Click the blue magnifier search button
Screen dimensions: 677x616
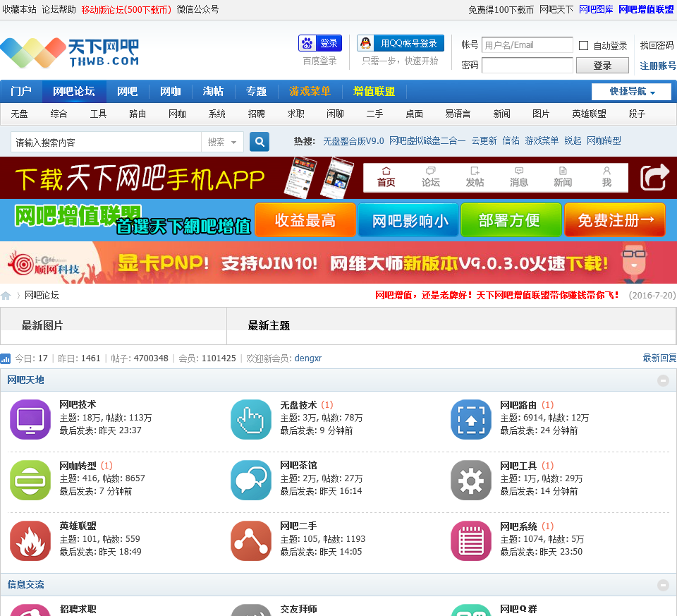tap(260, 142)
